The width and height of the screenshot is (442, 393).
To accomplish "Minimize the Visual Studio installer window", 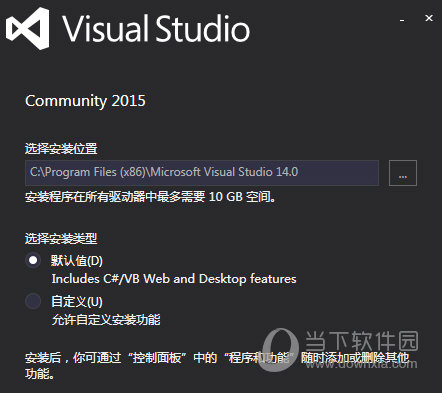I will [402, 20].
